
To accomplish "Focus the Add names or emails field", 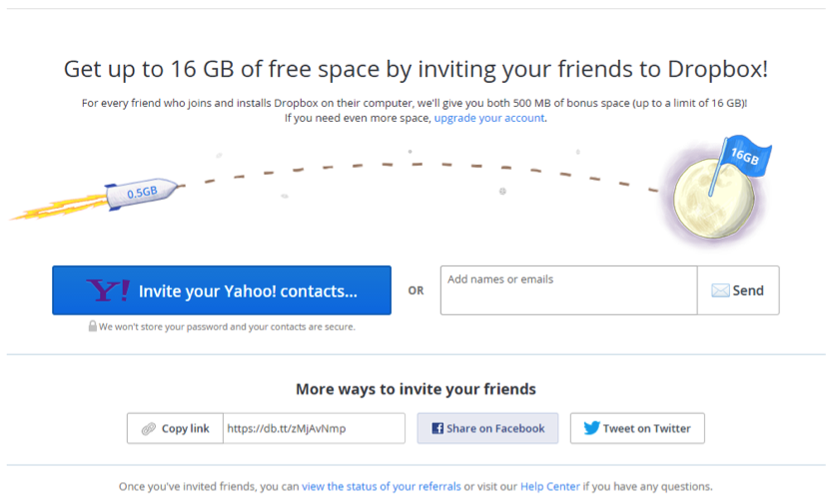I will 568,290.
